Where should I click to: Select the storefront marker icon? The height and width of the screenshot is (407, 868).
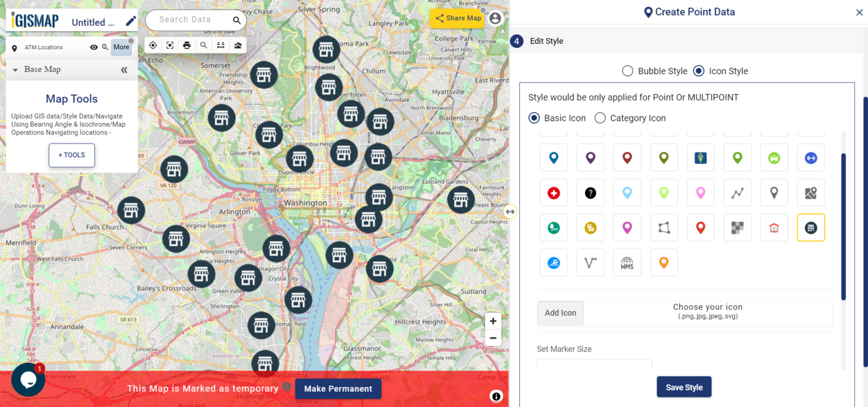pyautogui.click(x=811, y=227)
